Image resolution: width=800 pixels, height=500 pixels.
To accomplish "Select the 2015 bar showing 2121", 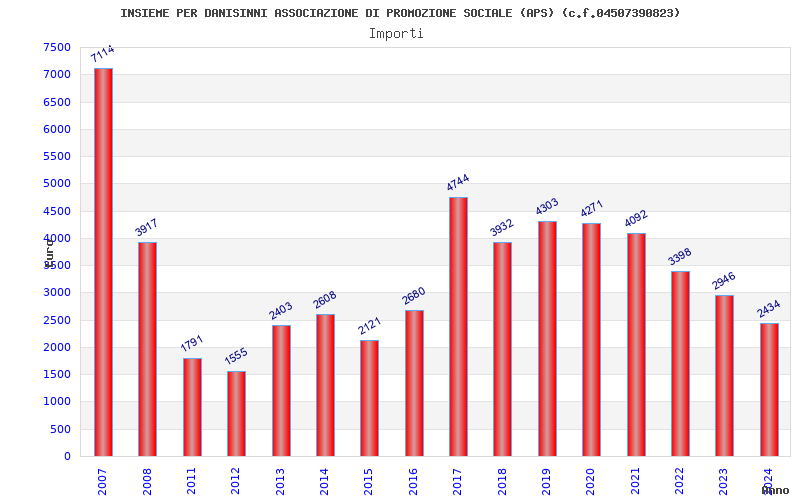I will tap(369, 398).
